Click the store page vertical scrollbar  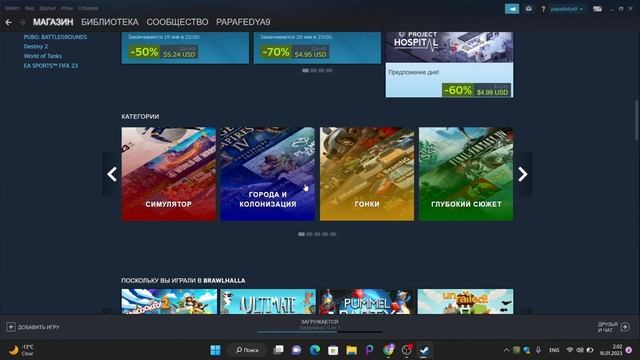click(636, 121)
